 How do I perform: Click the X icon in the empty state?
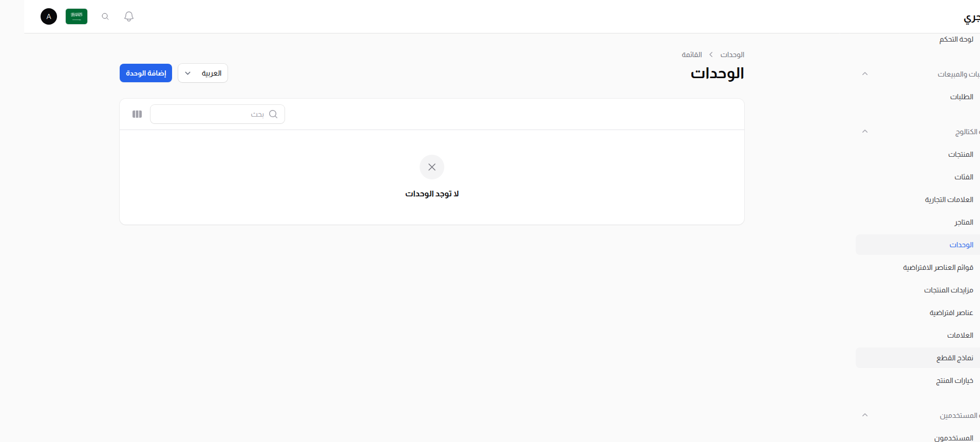point(431,167)
